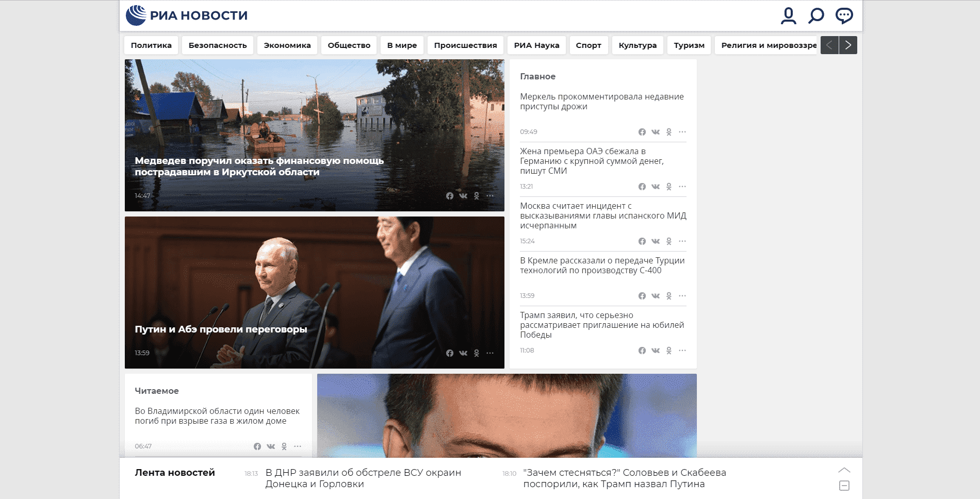Image resolution: width=980 pixels, height=499 pixels.
Task: Open the Политика category
Action: point(151,45)
